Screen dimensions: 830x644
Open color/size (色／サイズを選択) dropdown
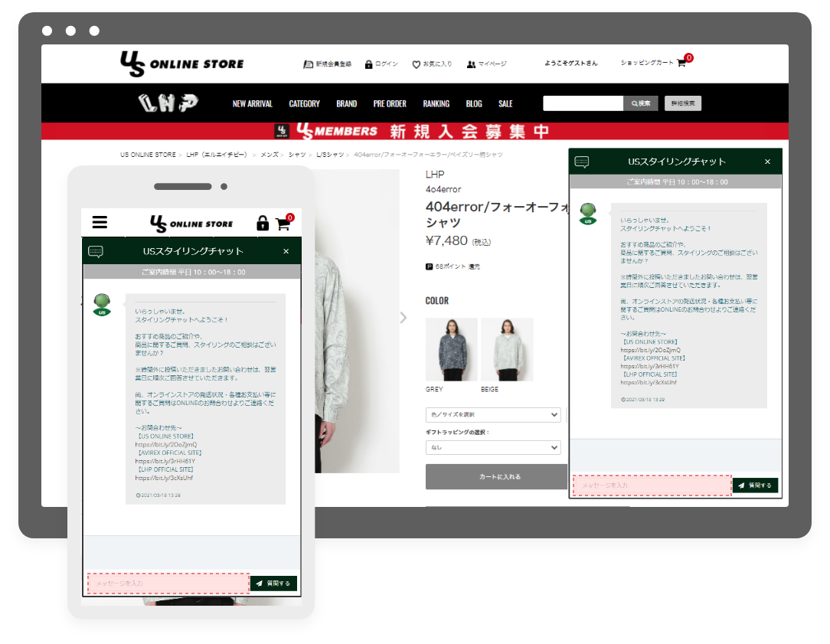(493, 414)
